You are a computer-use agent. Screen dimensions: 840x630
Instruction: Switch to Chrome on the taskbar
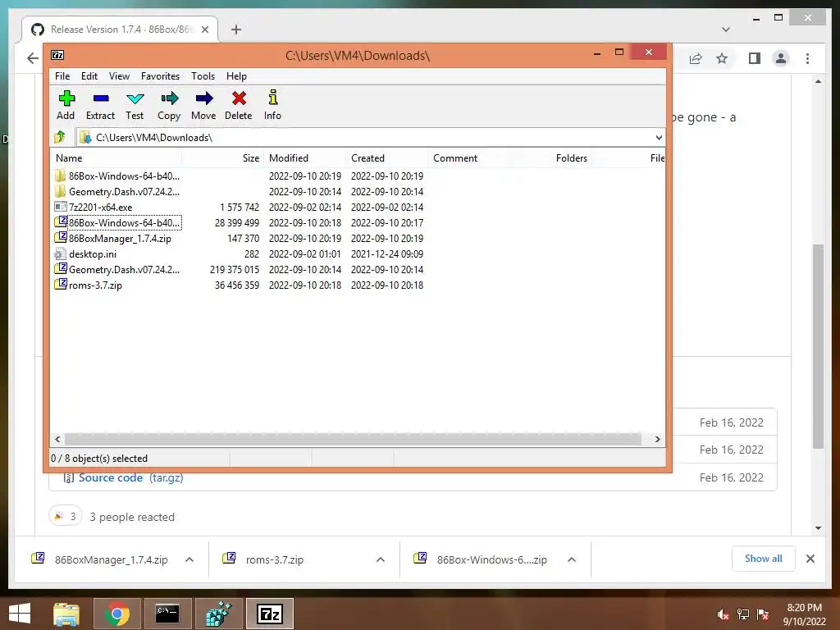[117, 614]
